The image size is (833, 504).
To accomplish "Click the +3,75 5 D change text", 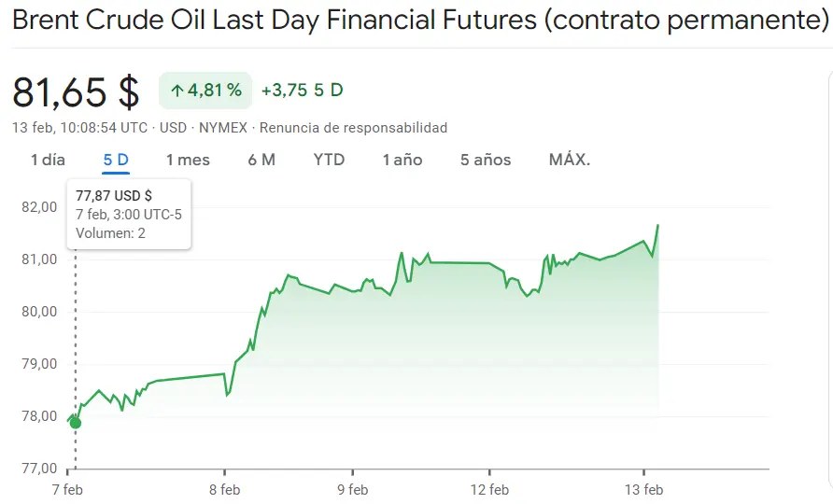I will [x=302, y=91].
